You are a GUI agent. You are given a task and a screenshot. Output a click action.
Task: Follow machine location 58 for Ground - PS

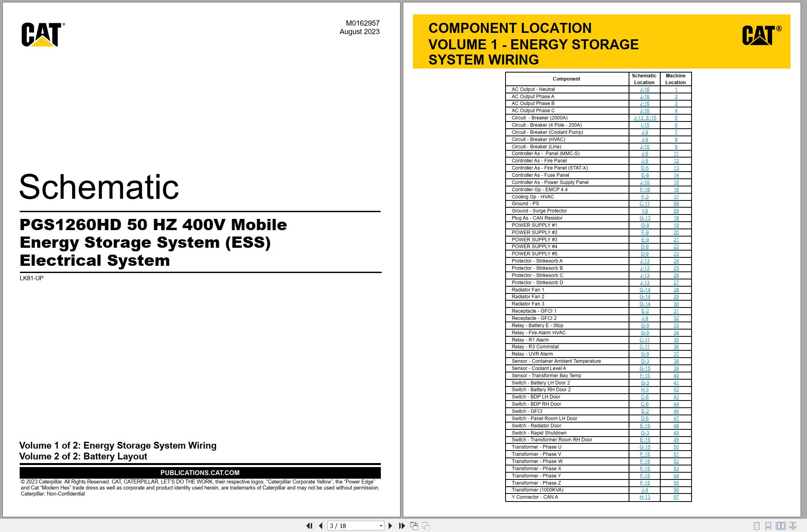[x=676, y=204]
